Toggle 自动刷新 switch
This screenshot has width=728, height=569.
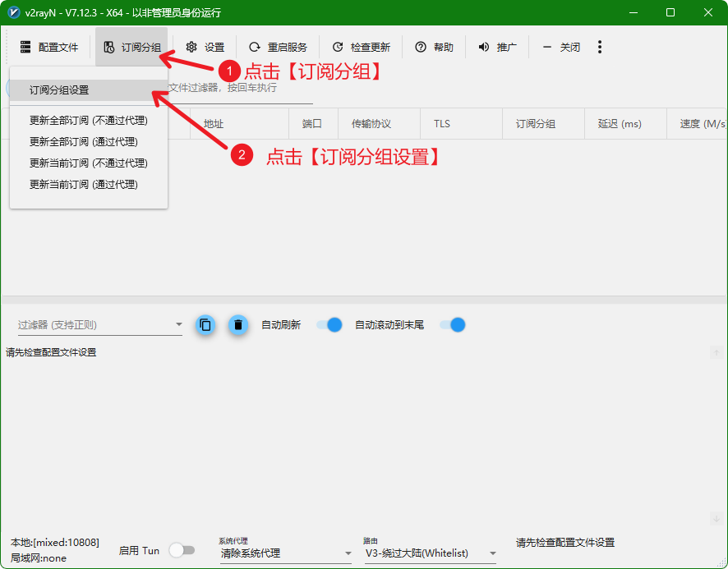click(x=329, y=325)
